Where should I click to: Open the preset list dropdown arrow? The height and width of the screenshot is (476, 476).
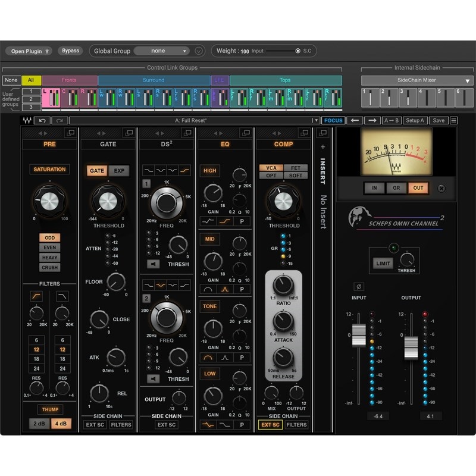click(317, 121)
